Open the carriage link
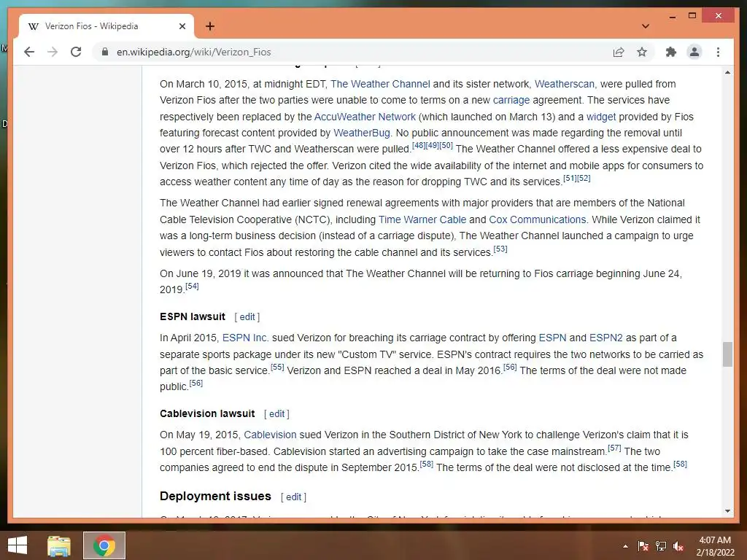Image resolution: width=747 pixels, height=560 pixels. pos(511,100)
